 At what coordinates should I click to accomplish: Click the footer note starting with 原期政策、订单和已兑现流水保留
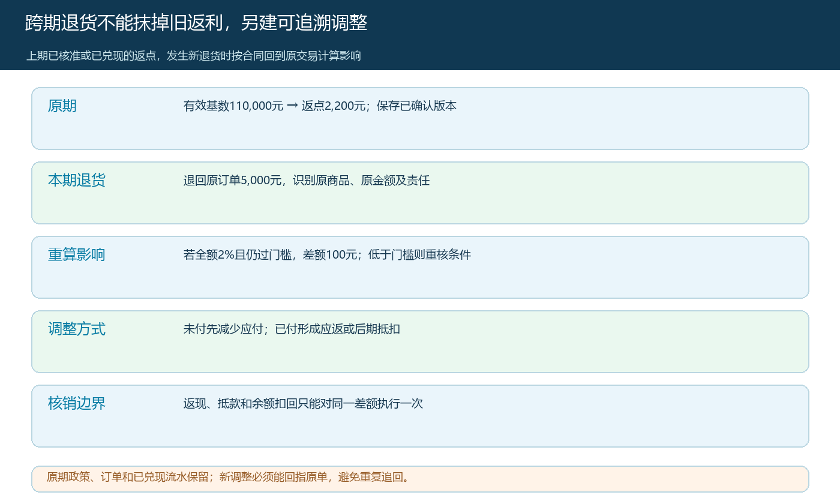229,477
